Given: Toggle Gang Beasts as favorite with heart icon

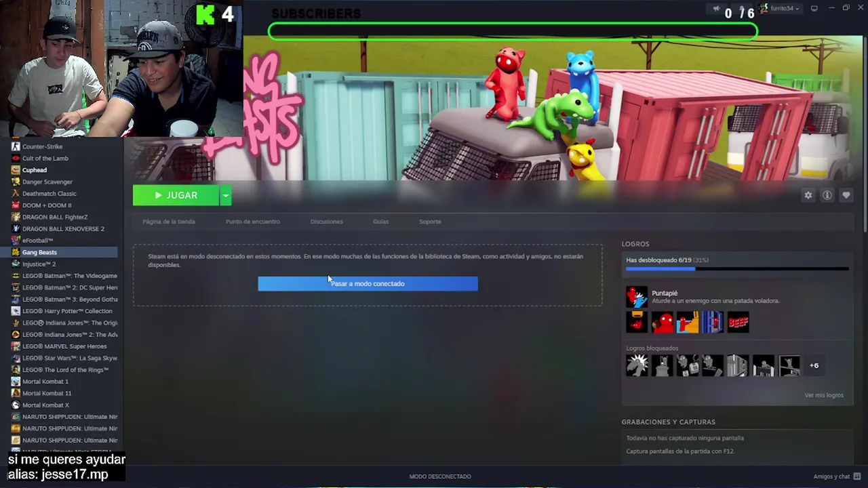Looking at the screenshot, I should [846, 195].
